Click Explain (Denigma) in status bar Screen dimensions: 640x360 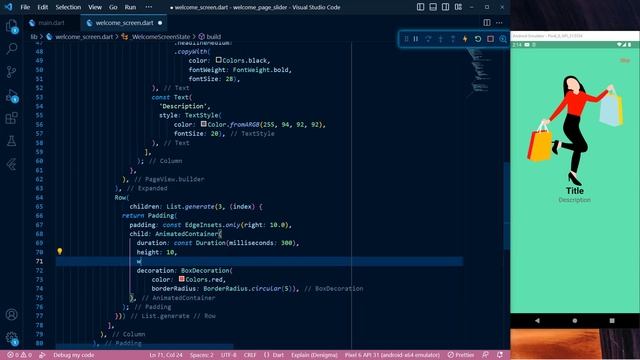click(x=314, y=355)
